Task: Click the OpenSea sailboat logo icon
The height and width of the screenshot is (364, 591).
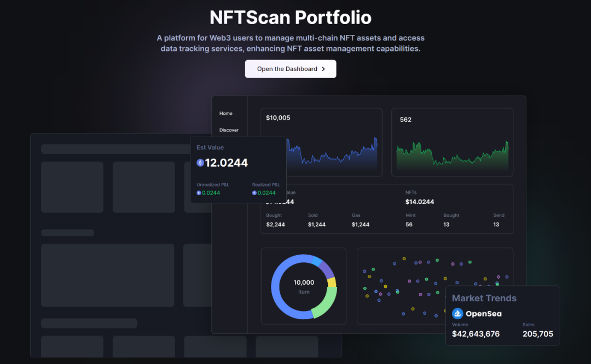Action: click(x=457, y=314)
